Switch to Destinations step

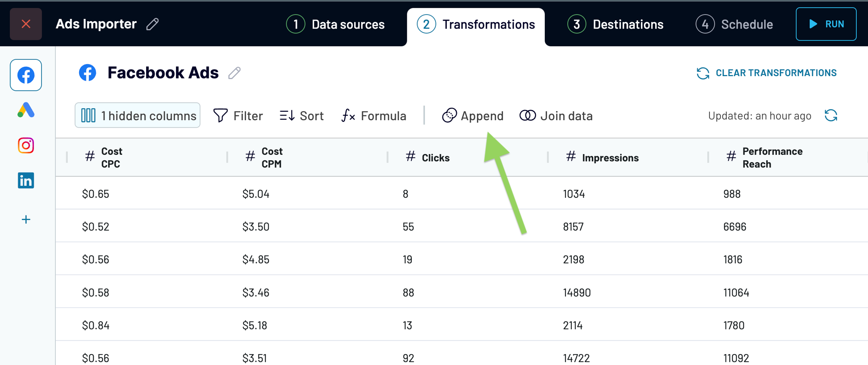pyautogui.click(x=615, y=24)
